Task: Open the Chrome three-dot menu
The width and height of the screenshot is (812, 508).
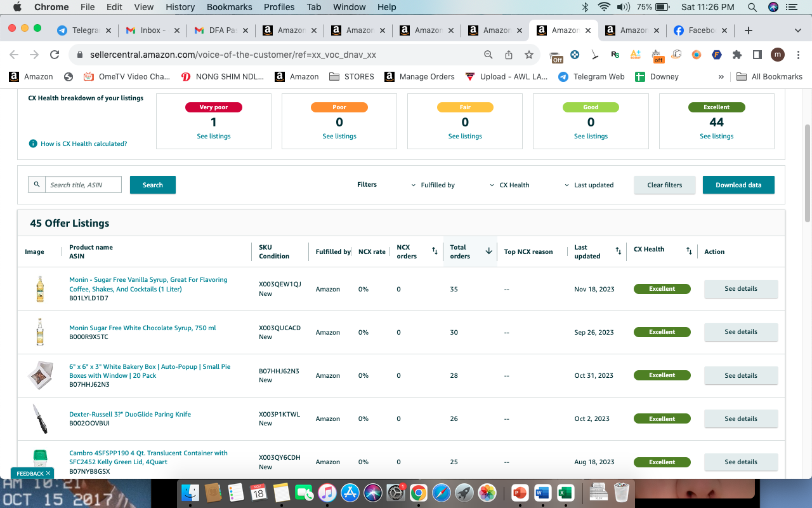Action: pos(797,55)
